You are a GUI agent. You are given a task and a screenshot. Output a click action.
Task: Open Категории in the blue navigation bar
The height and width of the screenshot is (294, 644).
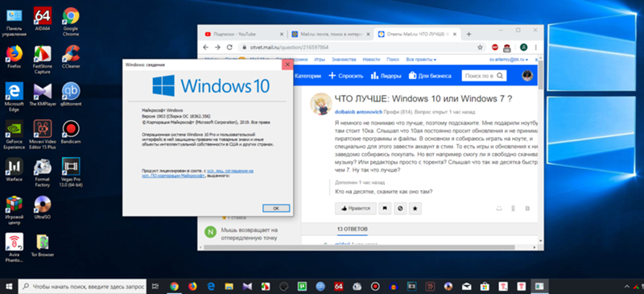[308, 76]
